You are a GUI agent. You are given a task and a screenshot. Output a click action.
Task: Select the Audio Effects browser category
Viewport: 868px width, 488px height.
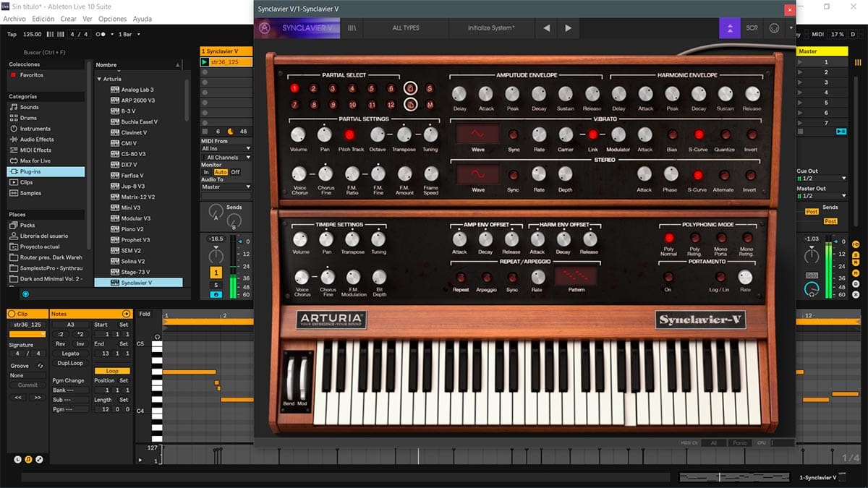click(x=37, y=140)
